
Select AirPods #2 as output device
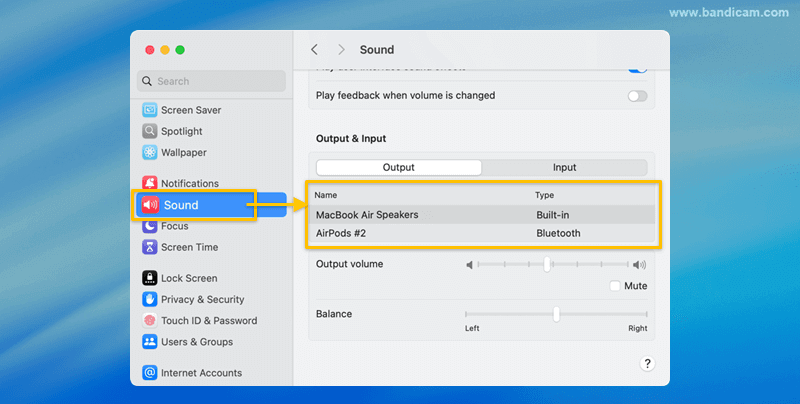click(482, 233)
